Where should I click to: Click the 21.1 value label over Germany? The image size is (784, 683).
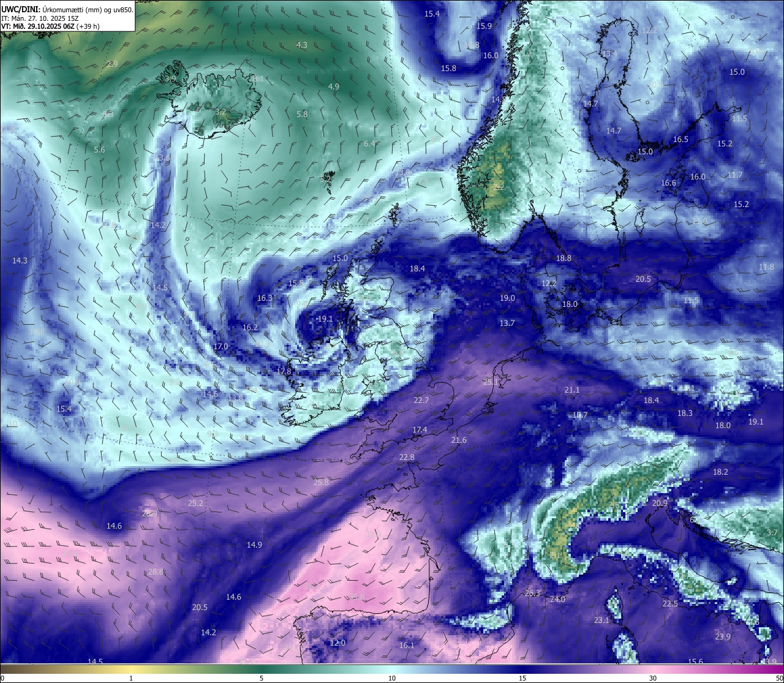click(x=572, y=390)
